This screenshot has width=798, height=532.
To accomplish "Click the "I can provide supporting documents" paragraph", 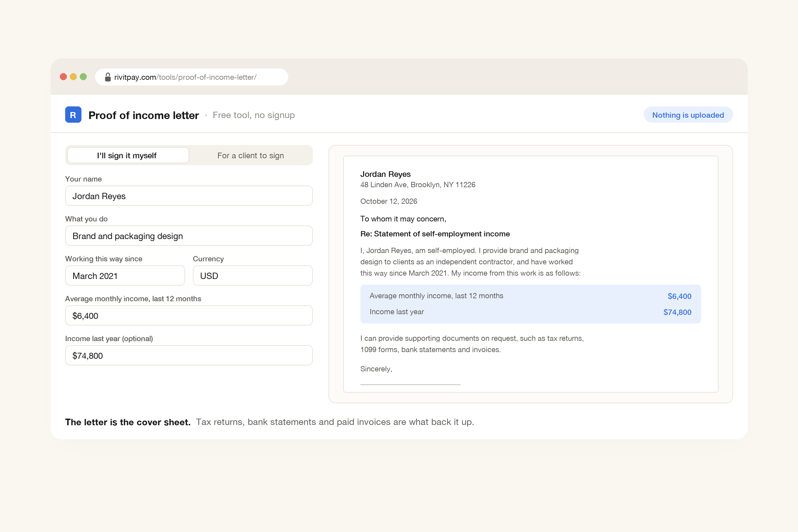I will click(472, 344).
